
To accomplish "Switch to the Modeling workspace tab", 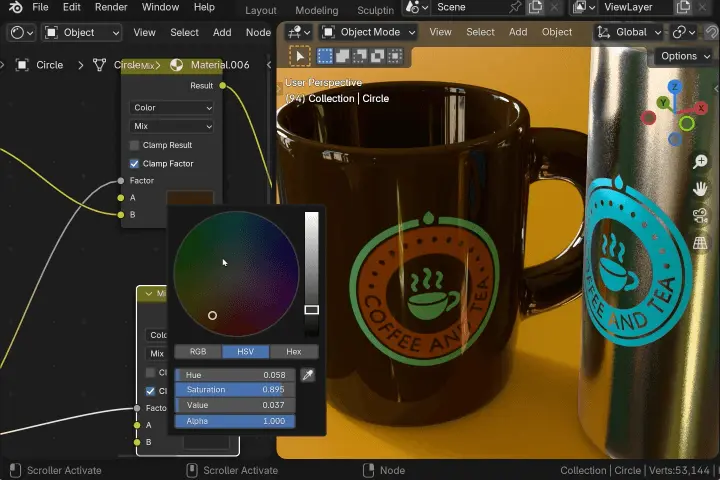I will (x=316, y=10).
